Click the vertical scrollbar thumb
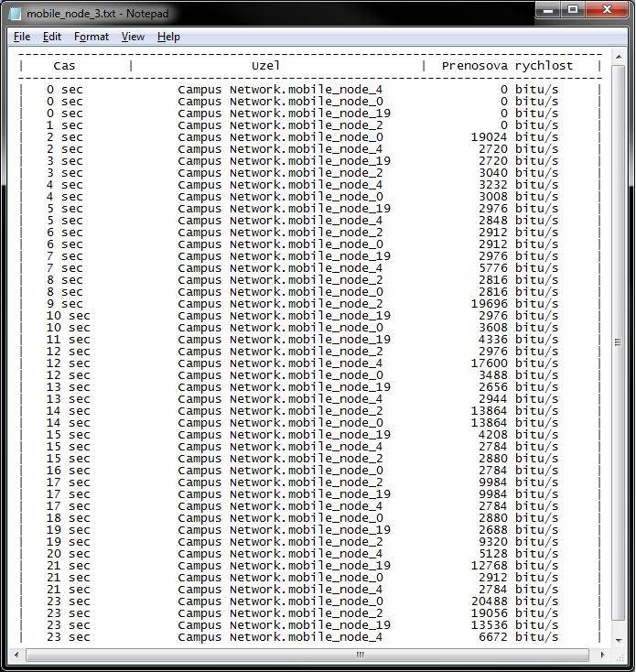 click(618, 342)
